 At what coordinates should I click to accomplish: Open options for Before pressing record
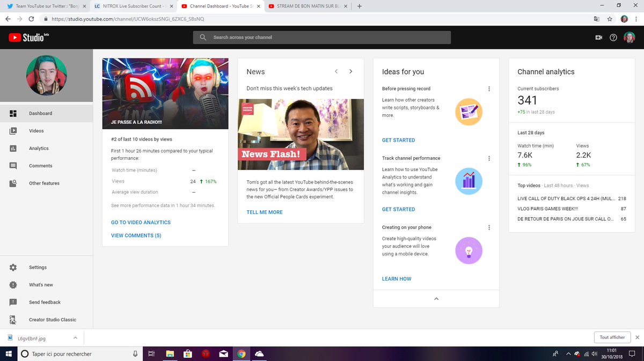(489, 89)
